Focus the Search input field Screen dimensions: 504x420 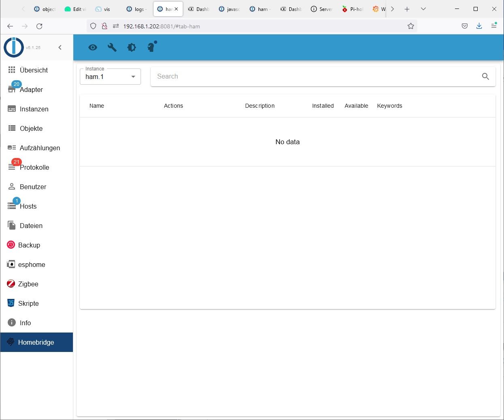coord(316,77)
